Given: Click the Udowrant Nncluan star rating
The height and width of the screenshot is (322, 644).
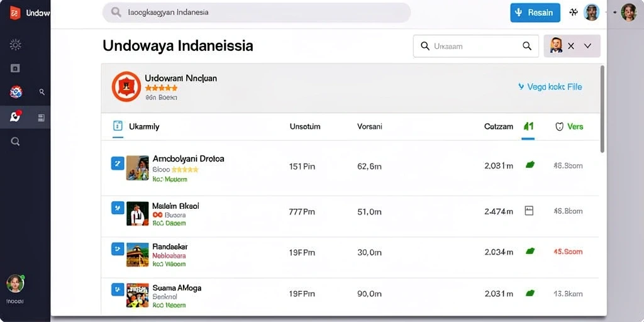Looking at the screenshot, I should click(x=161, y=88).
